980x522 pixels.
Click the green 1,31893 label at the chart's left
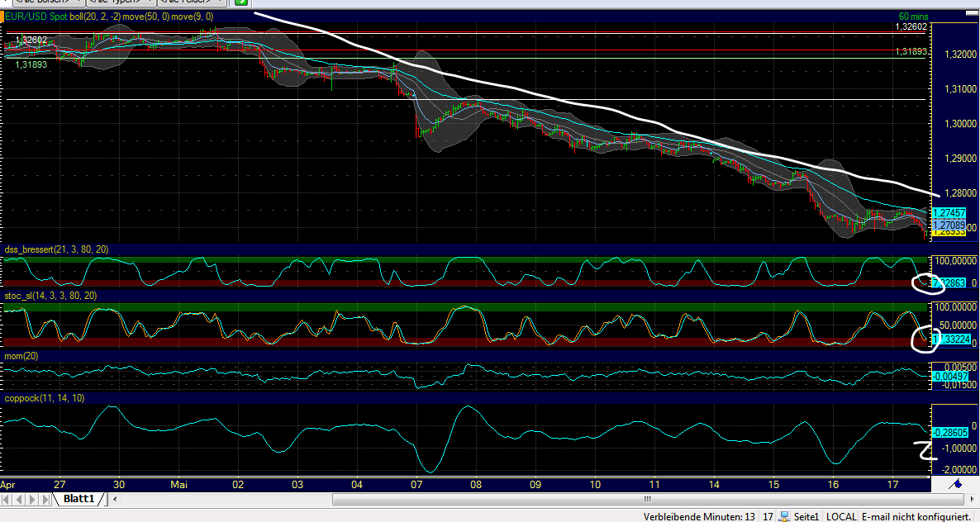(x=31, y=64)
